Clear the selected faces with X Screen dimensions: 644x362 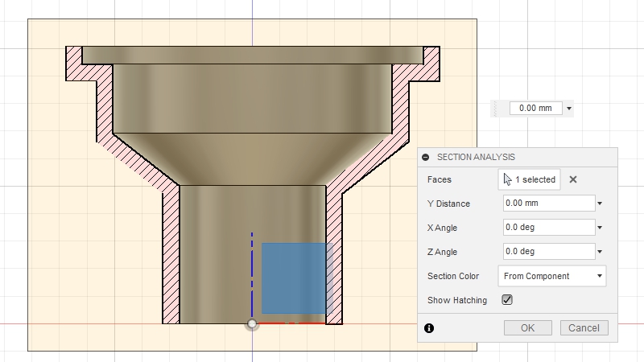click(x=573, y=179)
